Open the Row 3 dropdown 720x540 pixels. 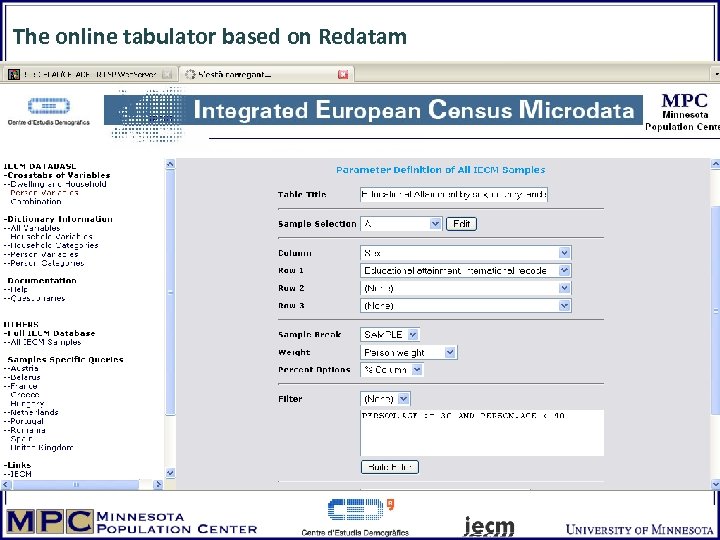click(466, 305)
